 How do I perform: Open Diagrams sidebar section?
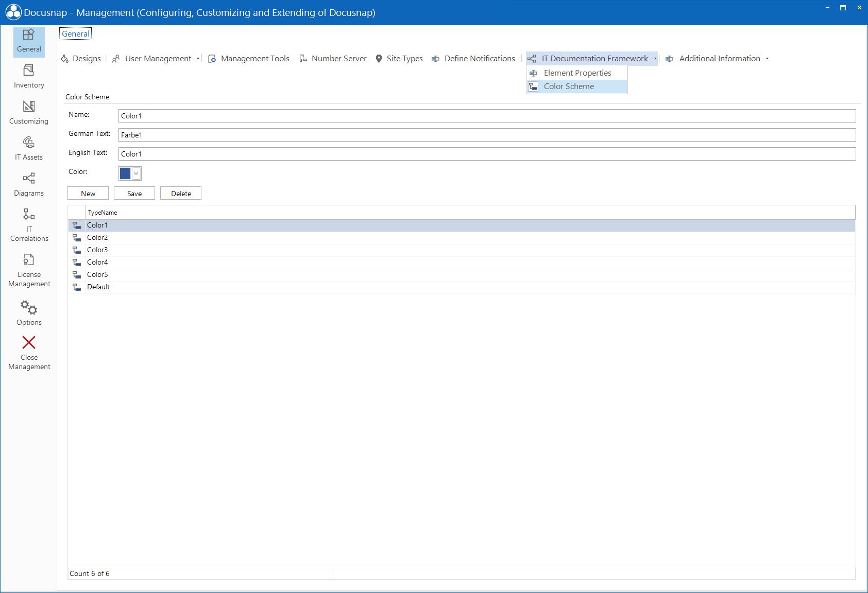click(x=29, y=185)
